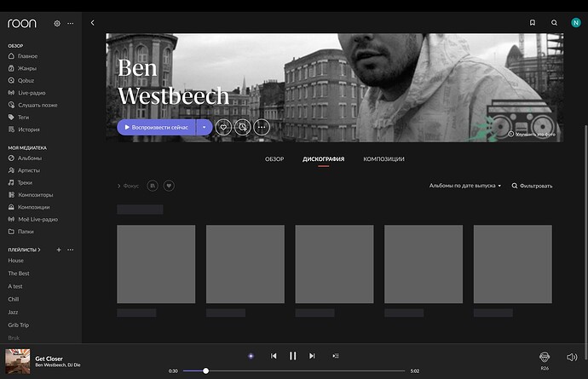Open Артисты in my library
This screenshot has width=588, height=379.
[x=24, y=170]
